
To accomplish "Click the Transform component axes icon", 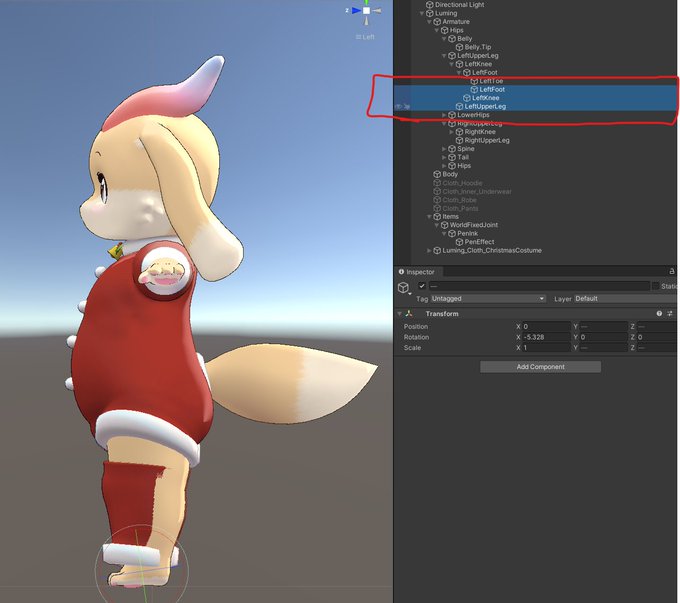I will [409, 313].
